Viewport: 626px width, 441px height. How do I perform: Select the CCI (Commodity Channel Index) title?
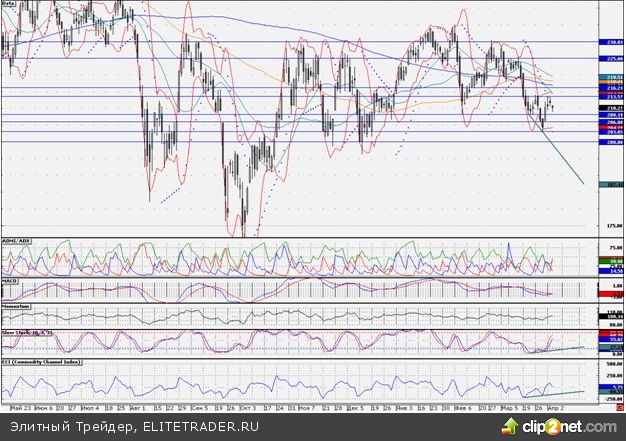point(40,359)
